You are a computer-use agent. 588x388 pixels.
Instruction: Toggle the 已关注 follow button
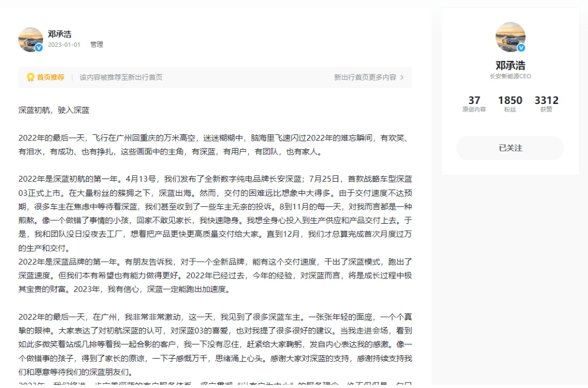coord(510,148)
